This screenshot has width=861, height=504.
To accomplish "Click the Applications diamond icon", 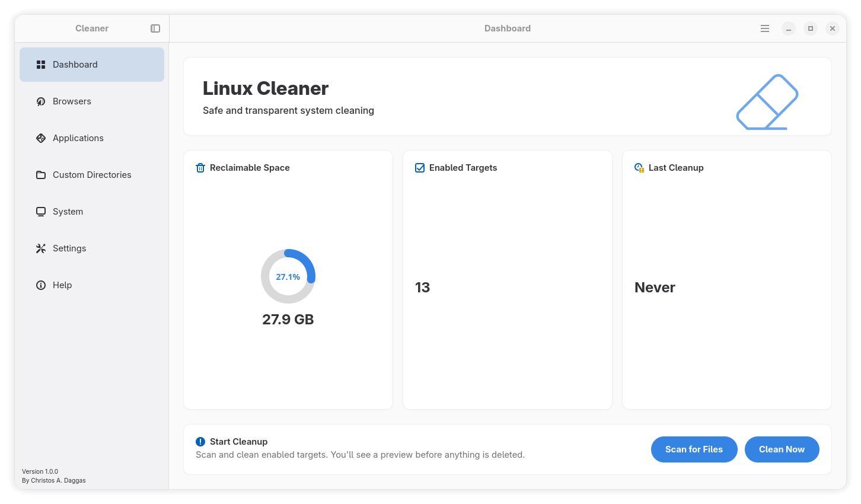I will (41, 138).
